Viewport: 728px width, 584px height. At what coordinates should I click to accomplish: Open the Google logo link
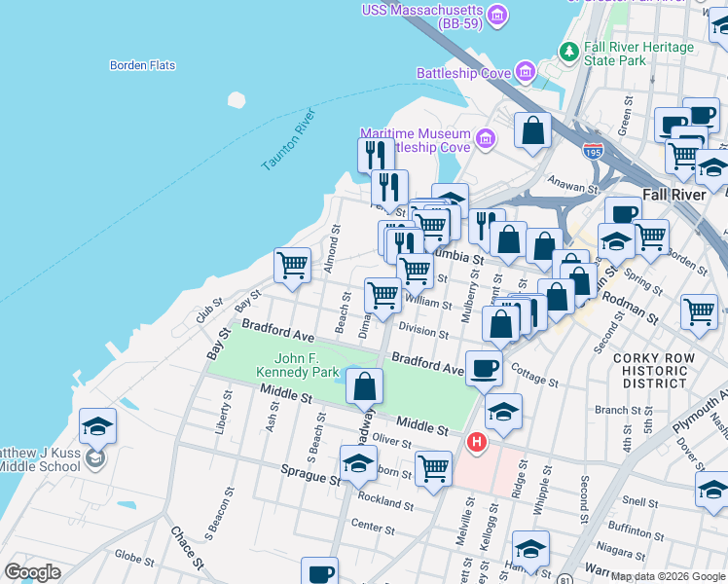[x=33, y=572]
